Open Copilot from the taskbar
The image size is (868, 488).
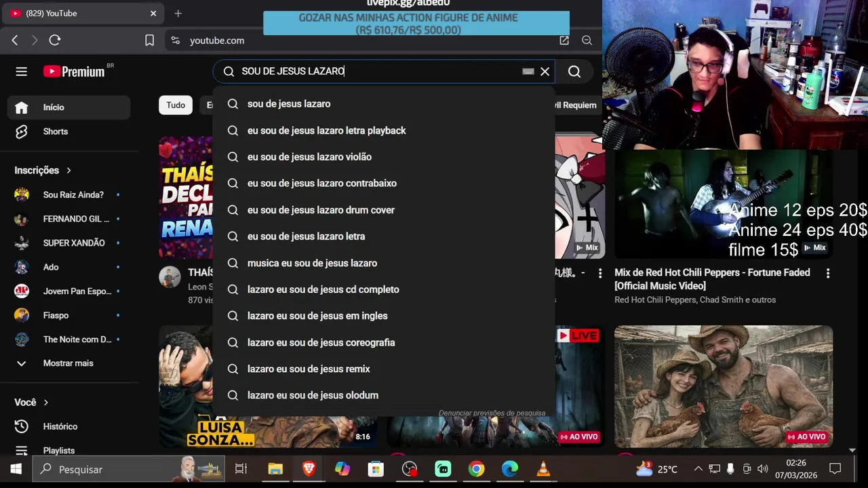[342, 469]
